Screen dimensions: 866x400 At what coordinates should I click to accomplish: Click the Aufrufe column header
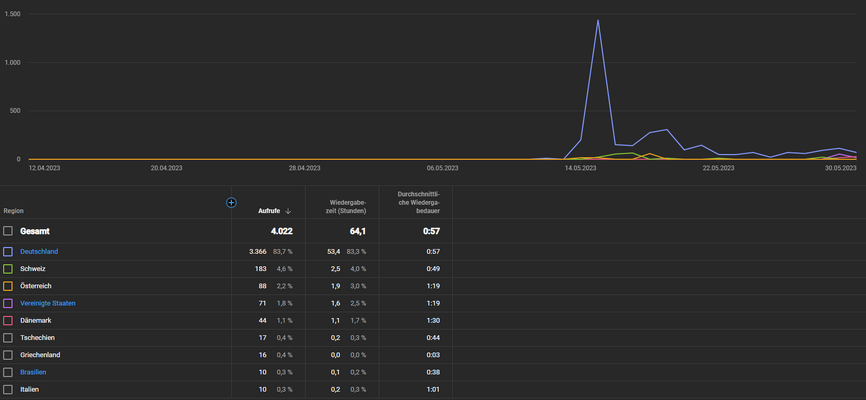point(269,211)
